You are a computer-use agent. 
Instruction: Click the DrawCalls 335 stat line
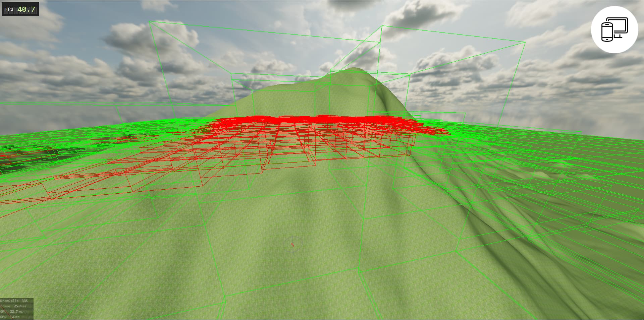14,301
